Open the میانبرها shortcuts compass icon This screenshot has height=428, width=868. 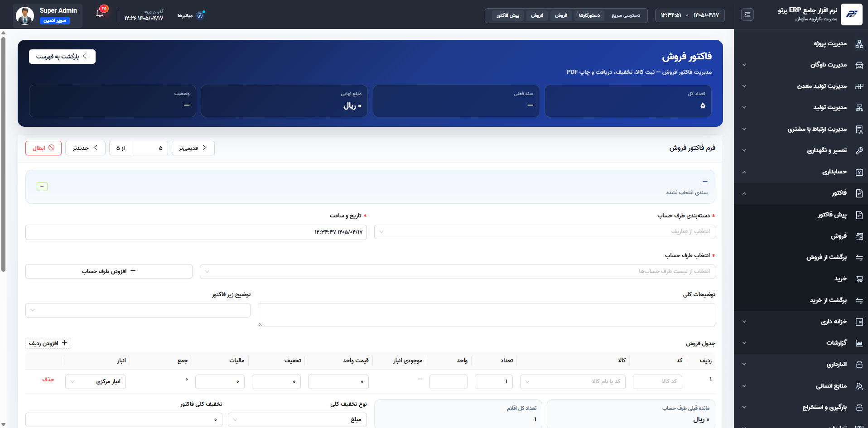coord(200,15)
